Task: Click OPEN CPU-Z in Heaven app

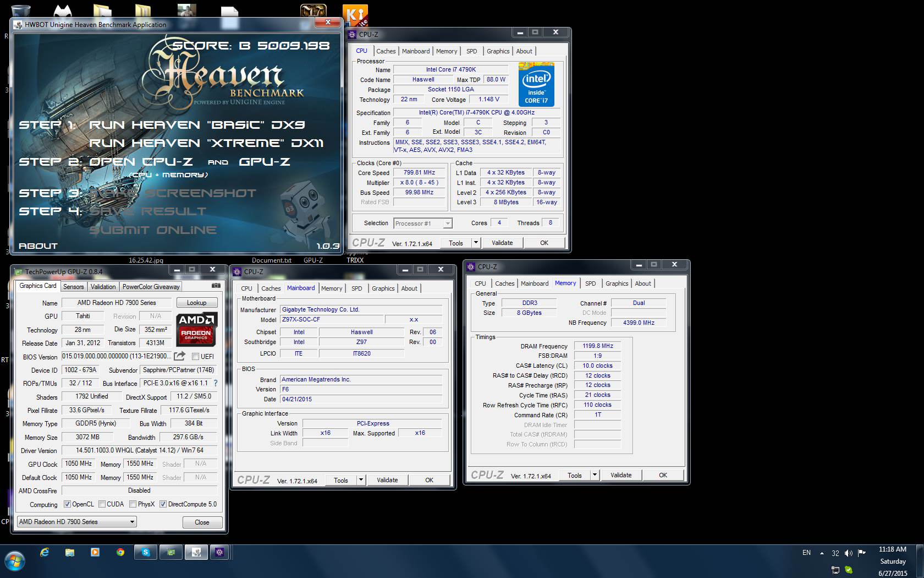Action: pos(141,162)
